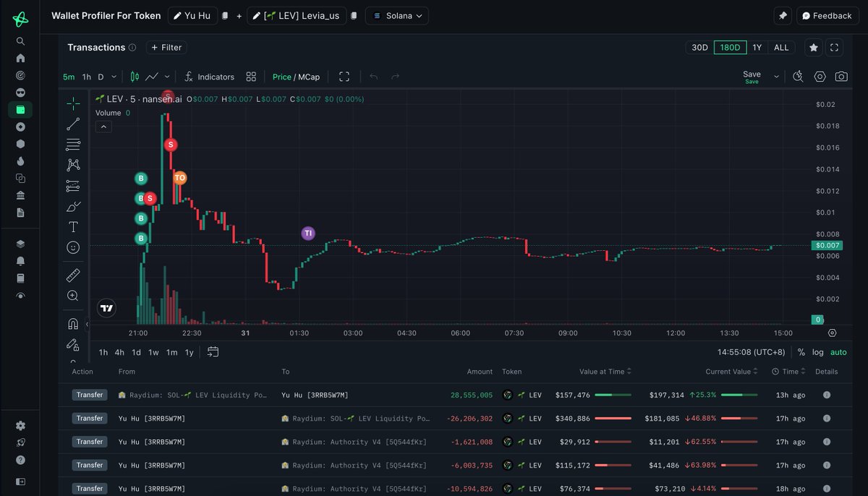
Task: Go to the home icon in sidebar
Action: (x=20, y=58)
